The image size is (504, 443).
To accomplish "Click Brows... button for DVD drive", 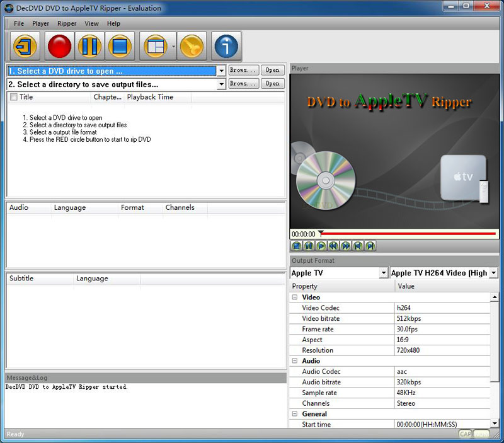I will [x=244, y=70].
